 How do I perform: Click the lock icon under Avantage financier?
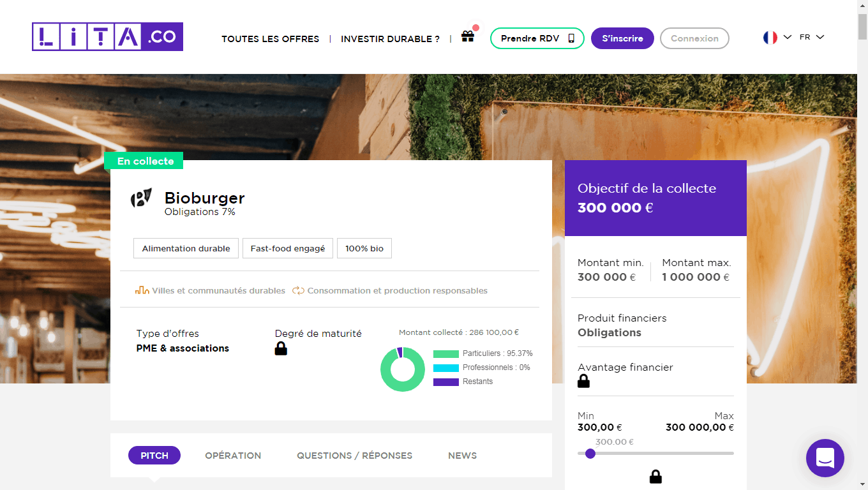pyautogui.click(x=583, y=381)
